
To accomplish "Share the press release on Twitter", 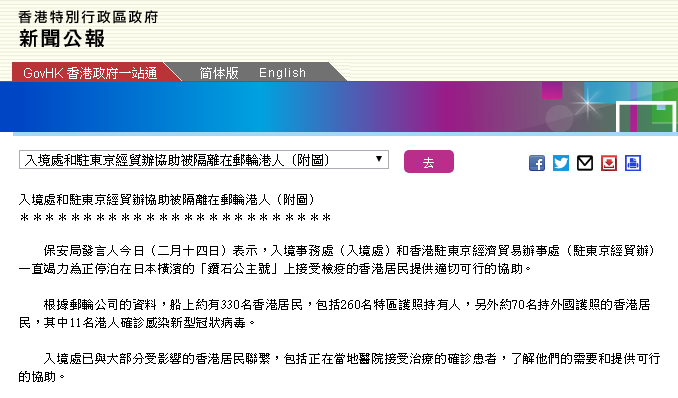I will pos(561,163).
